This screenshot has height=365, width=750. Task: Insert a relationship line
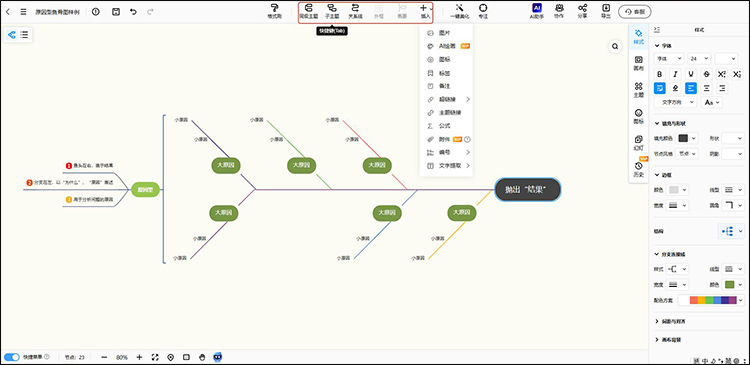[354, 11]
